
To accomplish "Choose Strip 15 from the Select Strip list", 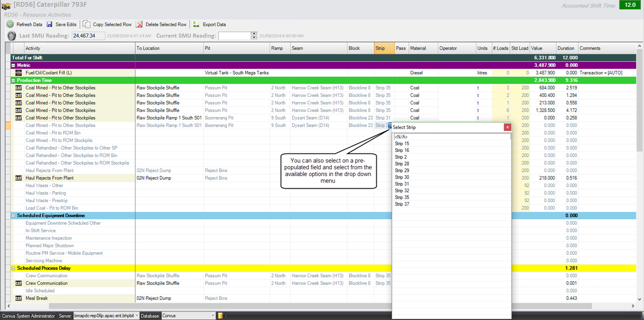I will coord(452,144).
